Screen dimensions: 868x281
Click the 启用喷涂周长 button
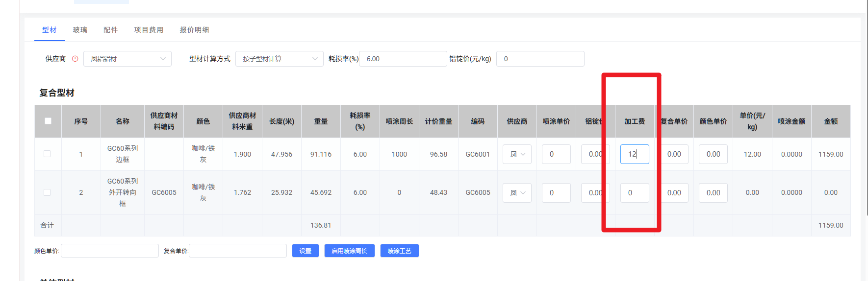click(349, 251)
